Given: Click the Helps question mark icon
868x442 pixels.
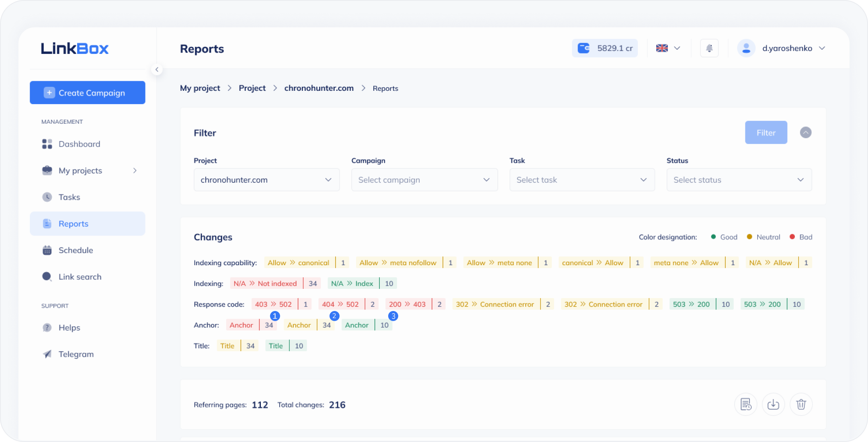Looking at the screenshot, I should coord(47,327).
